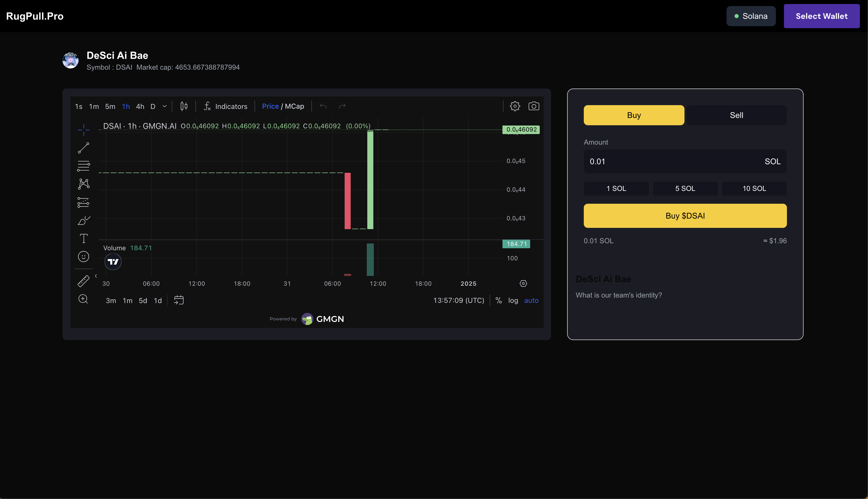Choose the 10 SOL preset amount
The image size is (868, 499).
pos(754,188)
